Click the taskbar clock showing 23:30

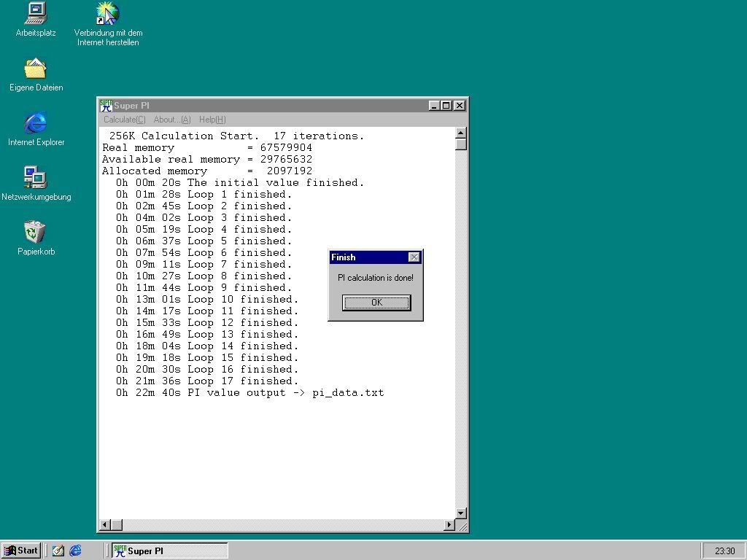pyautogui.click(x=724, y=551)
